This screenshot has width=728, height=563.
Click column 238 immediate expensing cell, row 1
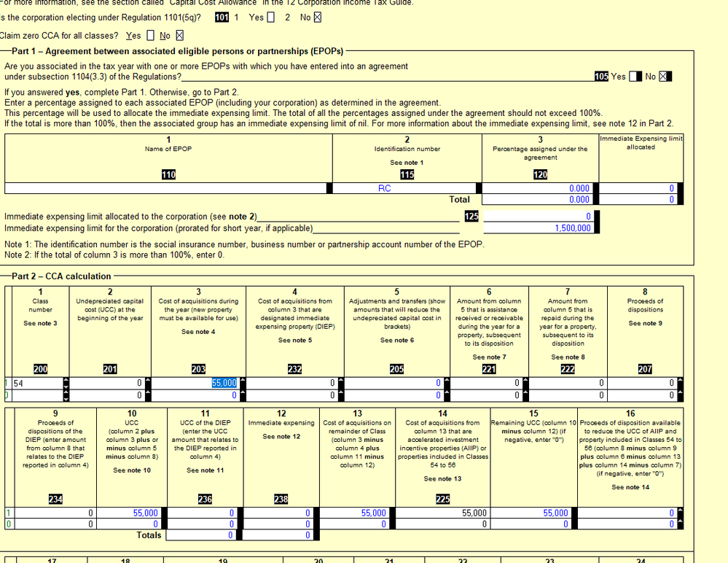click(x=278, y=513)
